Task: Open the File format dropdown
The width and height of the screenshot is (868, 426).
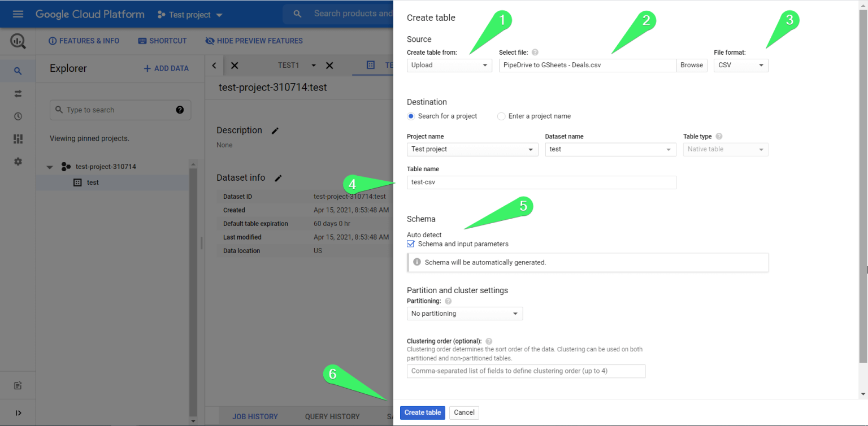Action: coord(740,65)
